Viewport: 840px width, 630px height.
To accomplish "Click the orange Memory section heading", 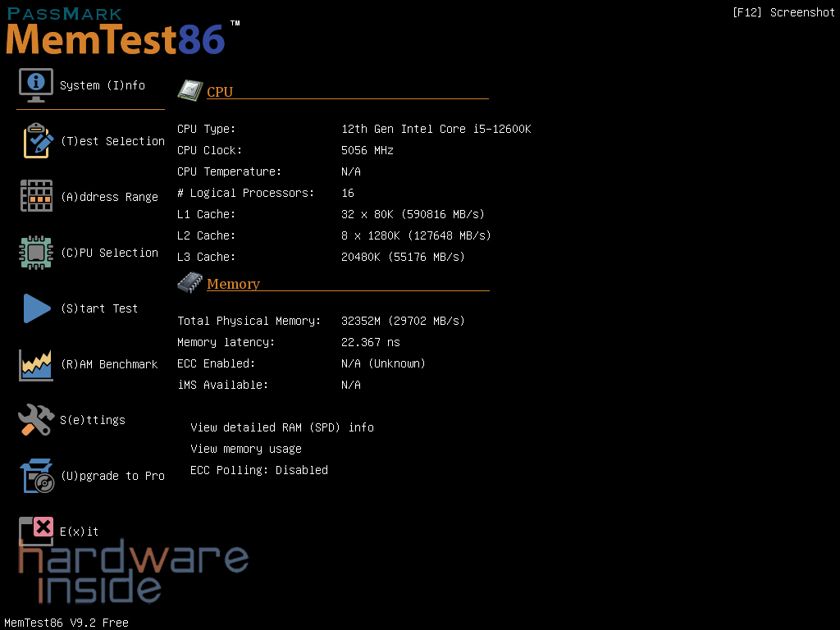I will pos(233,284).
